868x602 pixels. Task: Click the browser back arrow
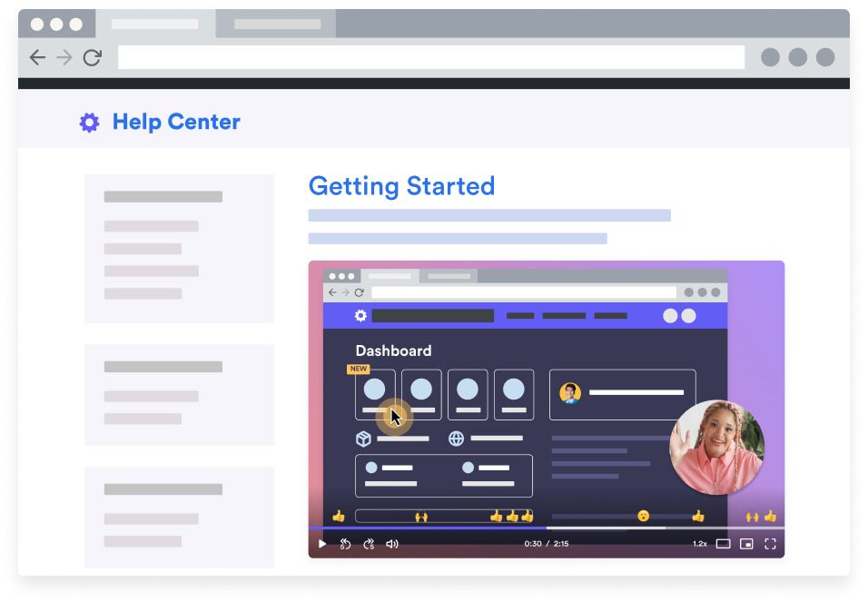point(37,57)
